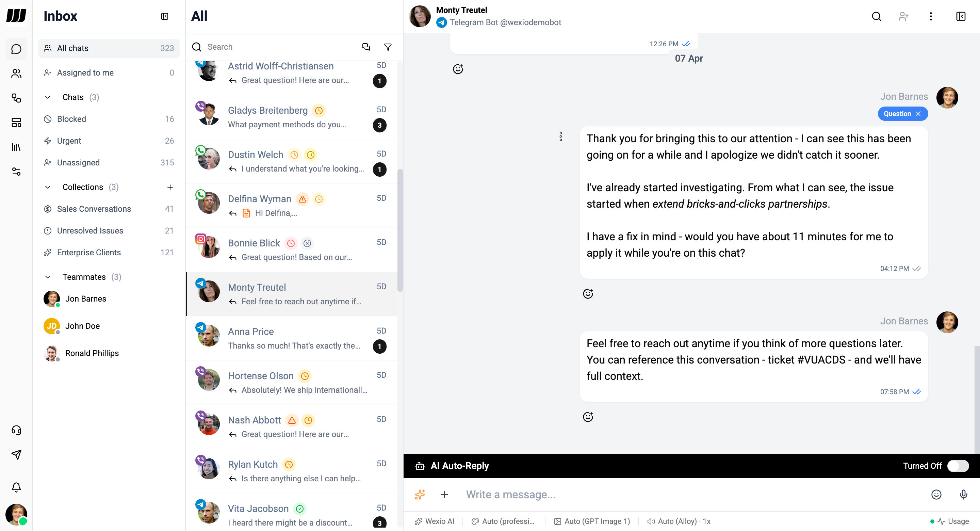Select the Contacts icon in the sidebar
The image size is (980, 531).
[x=16, y=74]
